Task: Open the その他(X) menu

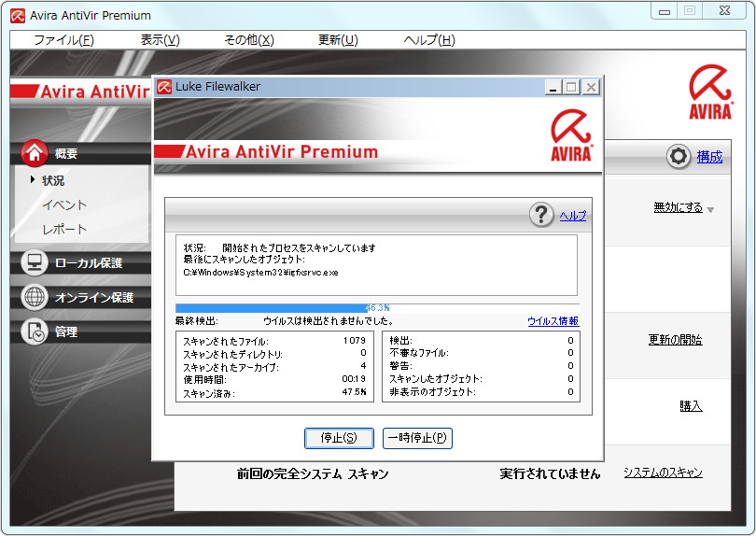Action: click(249, 40)
